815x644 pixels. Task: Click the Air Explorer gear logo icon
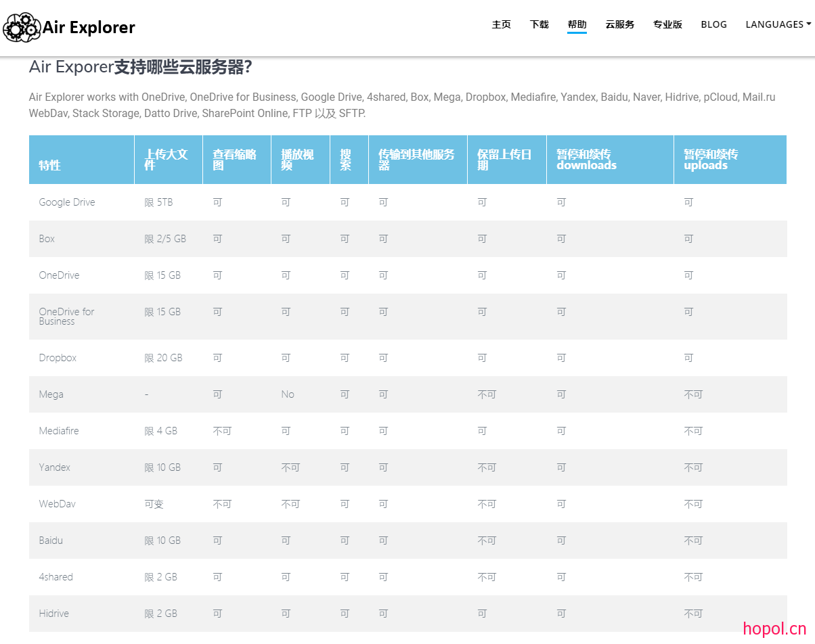[22, 27]
